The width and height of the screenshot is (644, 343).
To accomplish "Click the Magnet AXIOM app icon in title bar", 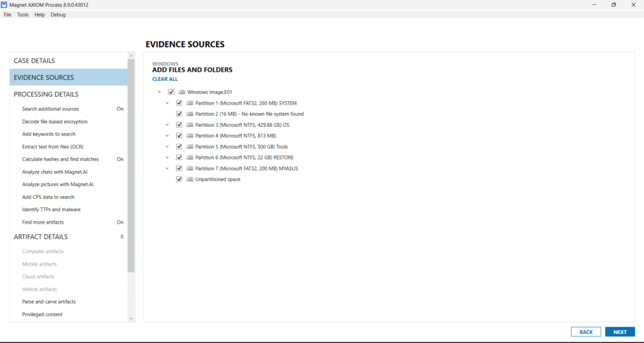I will (4, 5).
